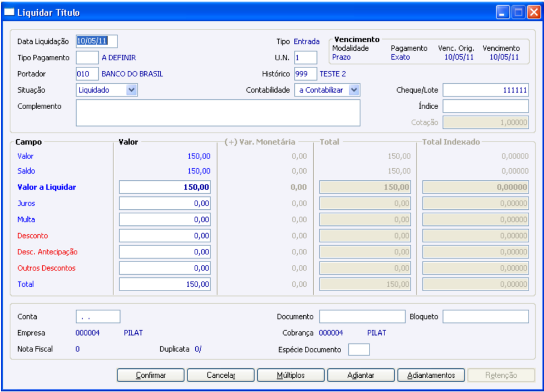
Task: Click the TESTE 2 histórico description
Action: point(333,74)
